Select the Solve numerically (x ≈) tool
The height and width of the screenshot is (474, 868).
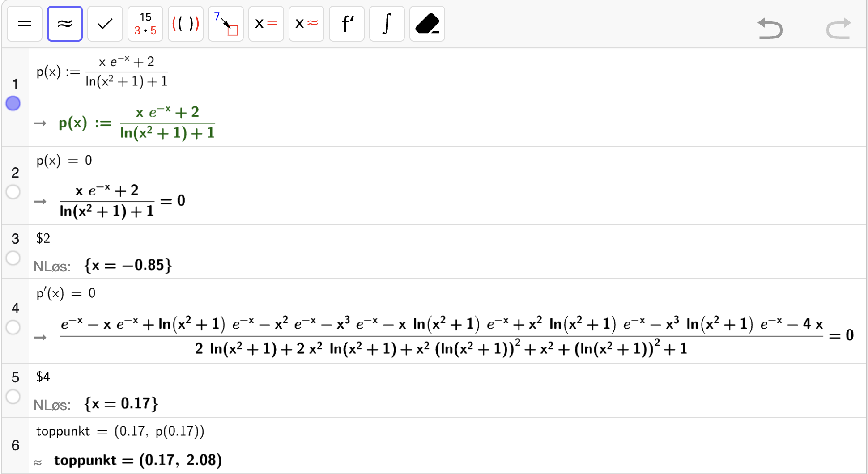pyautogui.click(x=306, y=24)
